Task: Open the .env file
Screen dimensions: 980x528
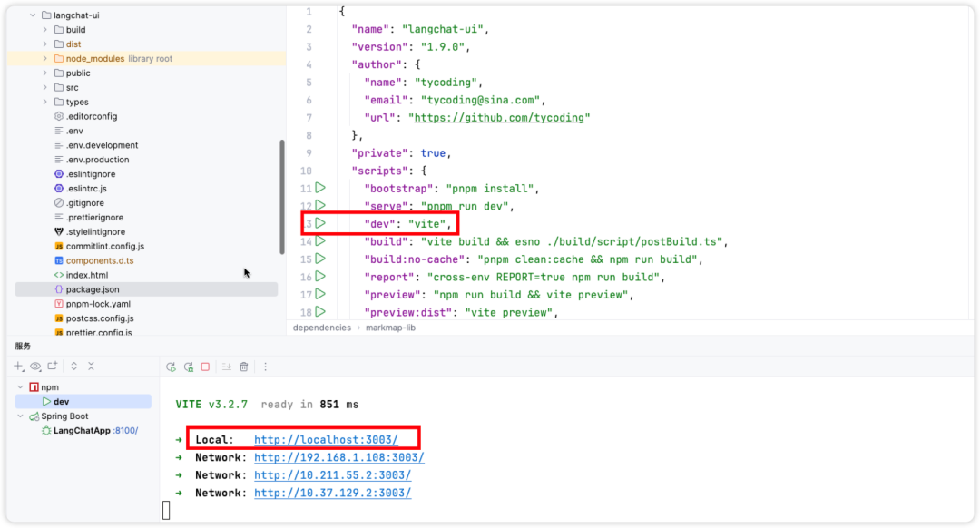Action: 74,131
